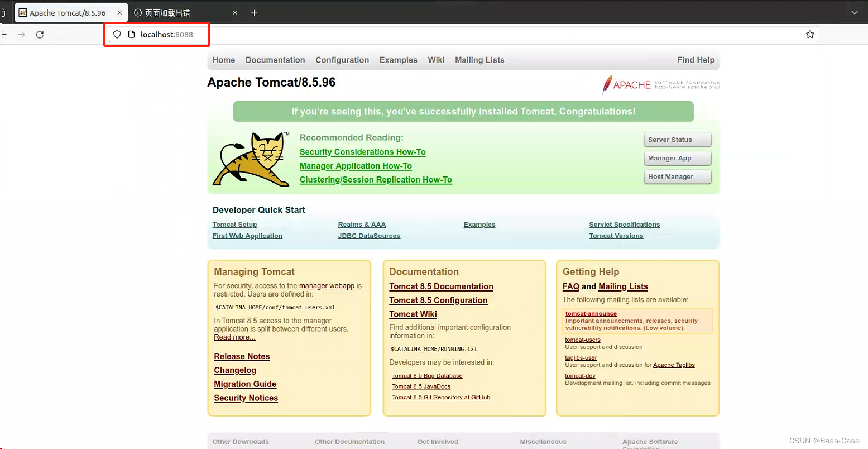This screenshot has height=449, width=868.
Task: Open Examples link under Developer Quick Start
Action: click(479, 225)
